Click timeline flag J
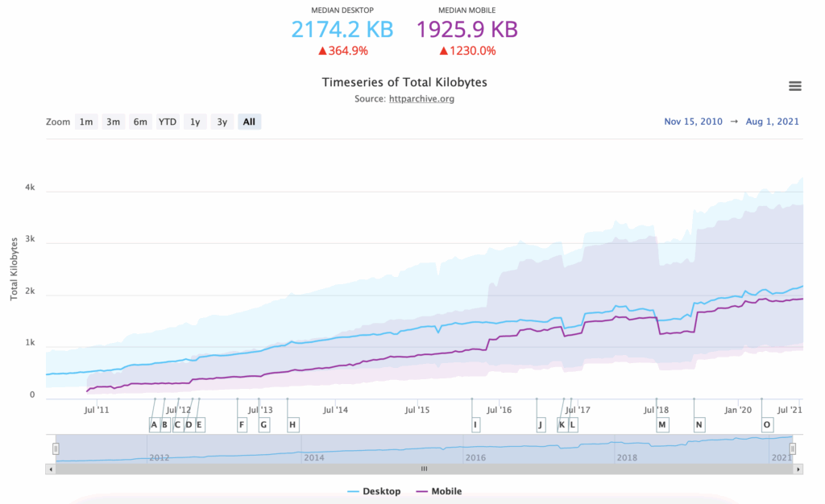Viewport: 825px width, 504px height. tap(541, 424)
